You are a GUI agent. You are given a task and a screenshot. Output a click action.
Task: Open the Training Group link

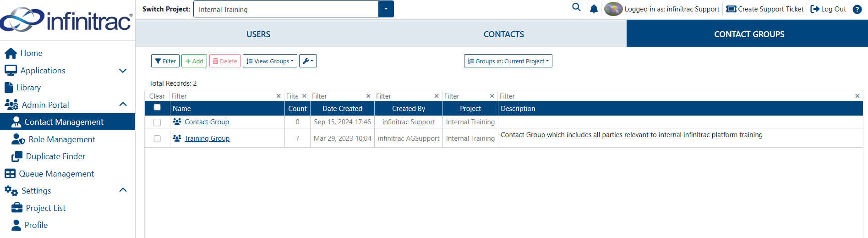tap(207, 138)
